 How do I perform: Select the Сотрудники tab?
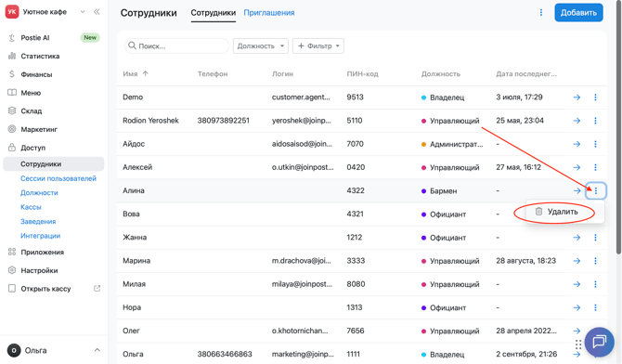point(213,13)
